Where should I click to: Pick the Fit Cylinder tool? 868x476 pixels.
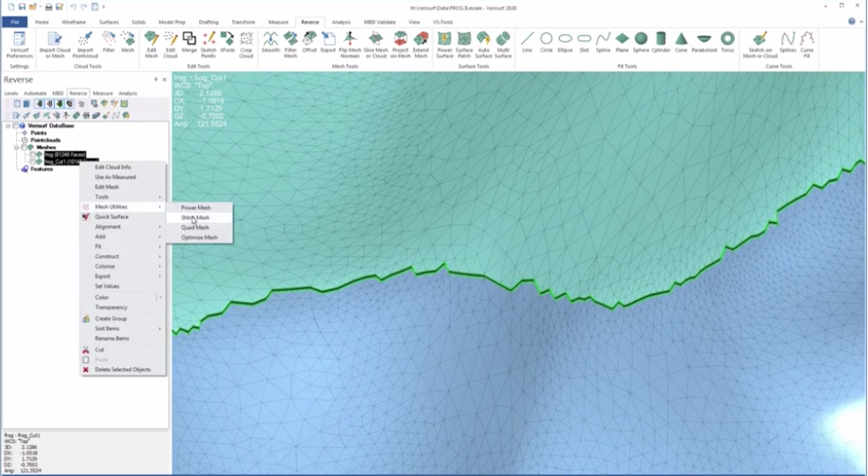coord(661,42)
